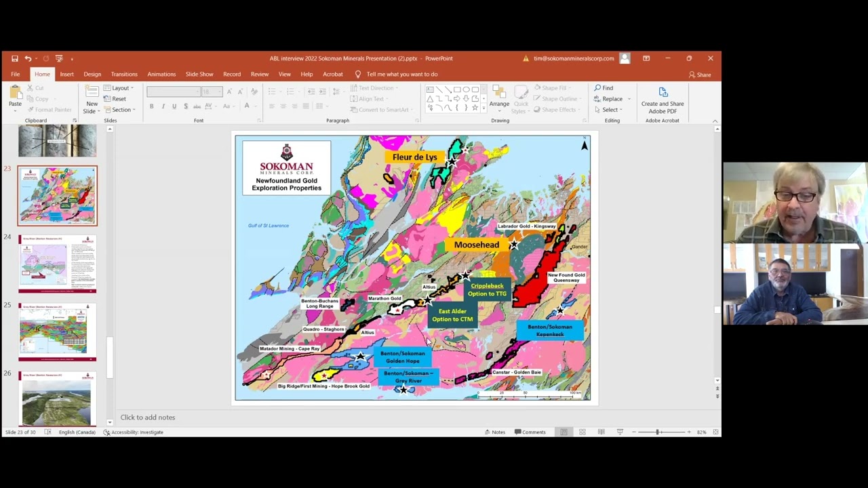This screenshot has height=488, width=868.
Task: Save the presentation from the quick access toolbar
Action: 14,59
